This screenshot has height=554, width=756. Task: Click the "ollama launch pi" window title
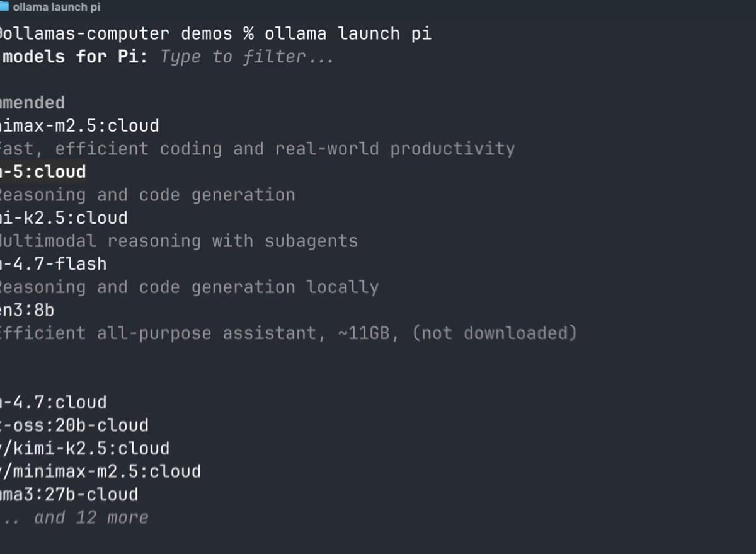(x=56, y=8)
